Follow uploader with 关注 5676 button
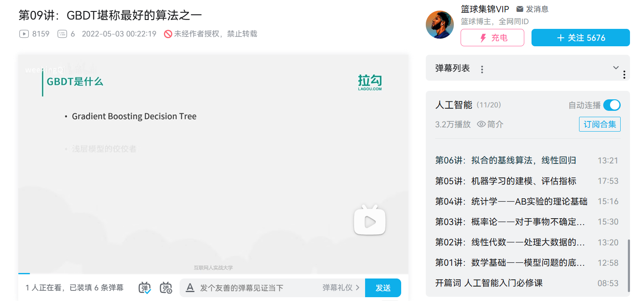644x301 pixels. 581,38
